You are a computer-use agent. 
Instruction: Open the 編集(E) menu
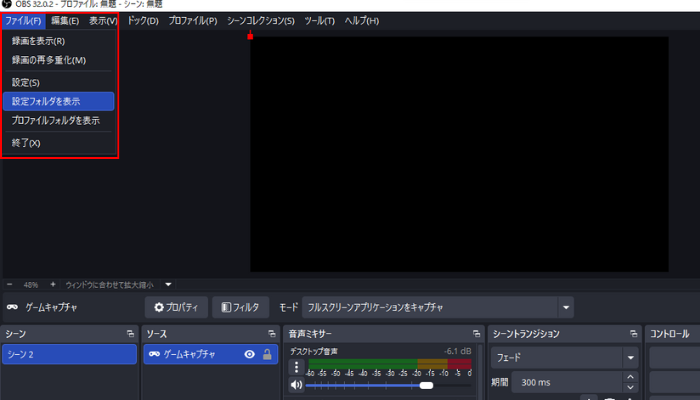tap(65, 21)
